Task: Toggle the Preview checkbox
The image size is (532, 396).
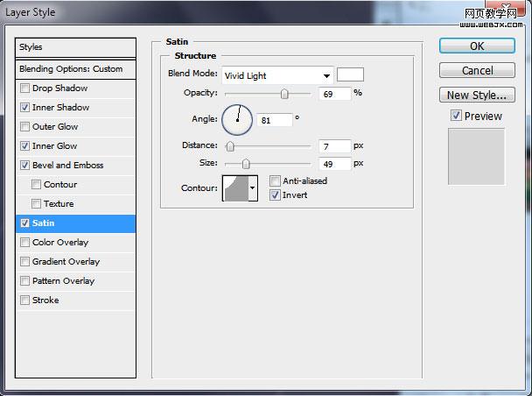Action: (x=456, y=116)
